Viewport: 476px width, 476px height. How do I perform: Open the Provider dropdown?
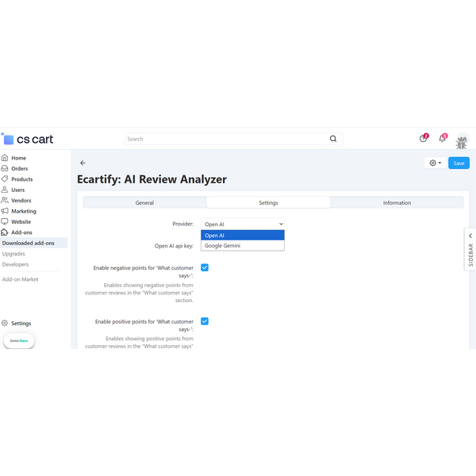pos(242,225)
